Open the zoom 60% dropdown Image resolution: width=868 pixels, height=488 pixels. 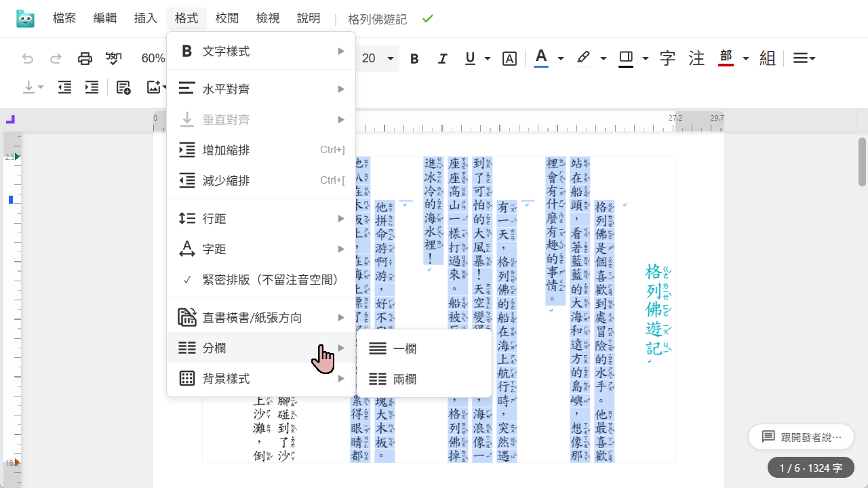click(153, 59)
